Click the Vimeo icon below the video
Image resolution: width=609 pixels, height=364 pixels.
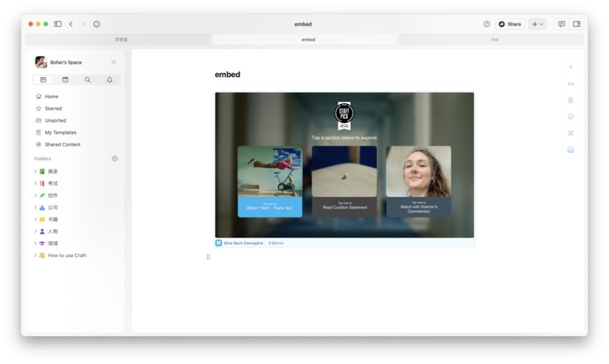(x=219, y=243)
